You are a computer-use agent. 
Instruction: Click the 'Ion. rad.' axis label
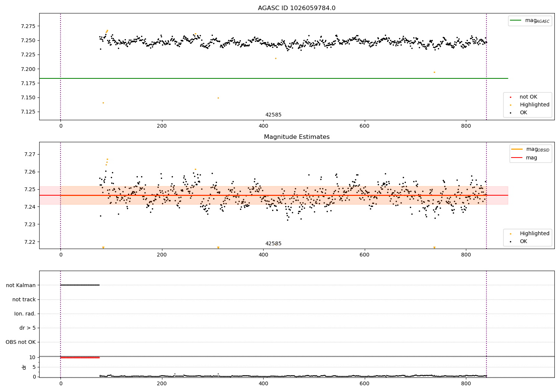25,314
